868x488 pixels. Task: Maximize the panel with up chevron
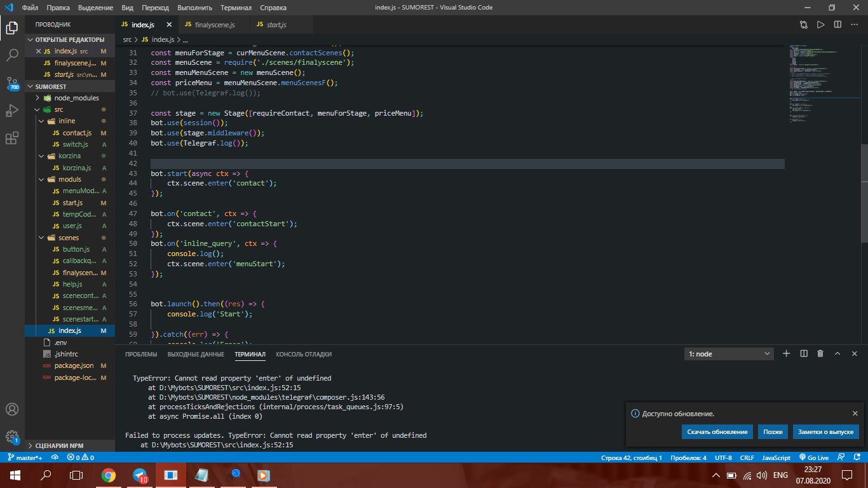837,354
